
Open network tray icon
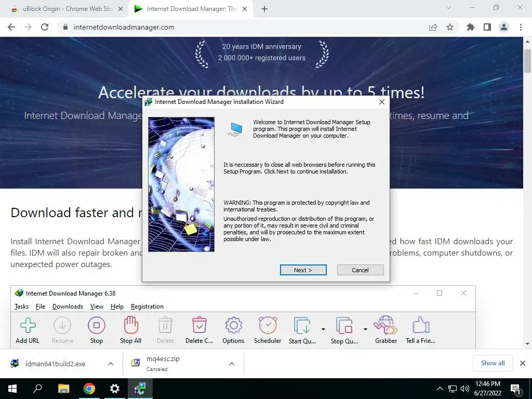pos(453,389)
